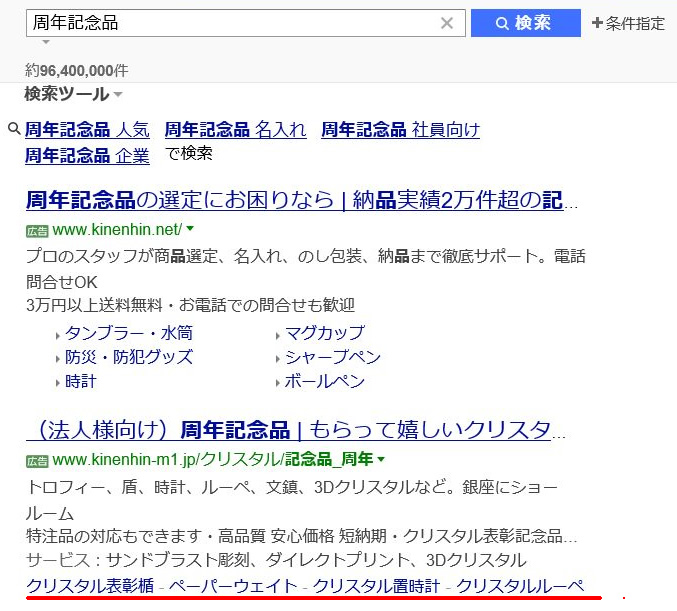This screenshot has height=611, width=677.
Task: Select related search 周年記念品 企業
Action: click(x=87, y=154)
